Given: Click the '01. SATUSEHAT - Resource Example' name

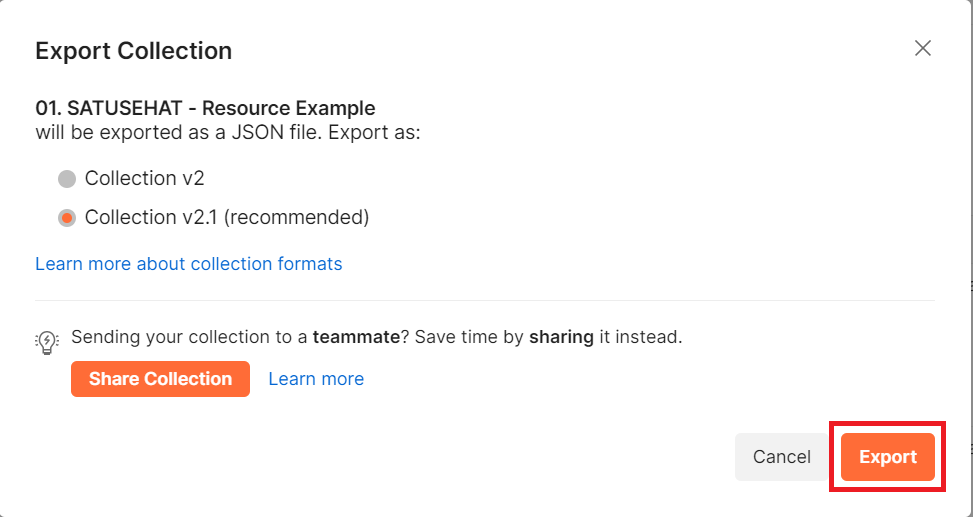Looking at the screenshot, I should tap(205, 108).
